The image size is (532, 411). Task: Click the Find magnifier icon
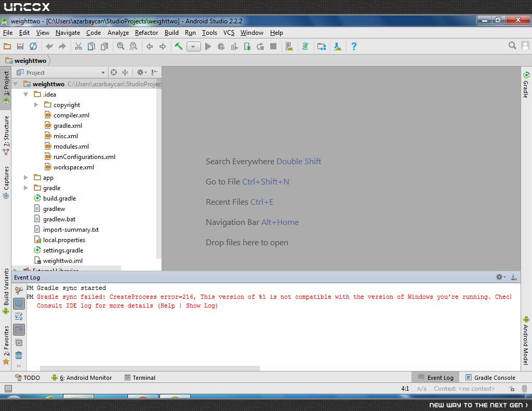[x=121, y=46]
